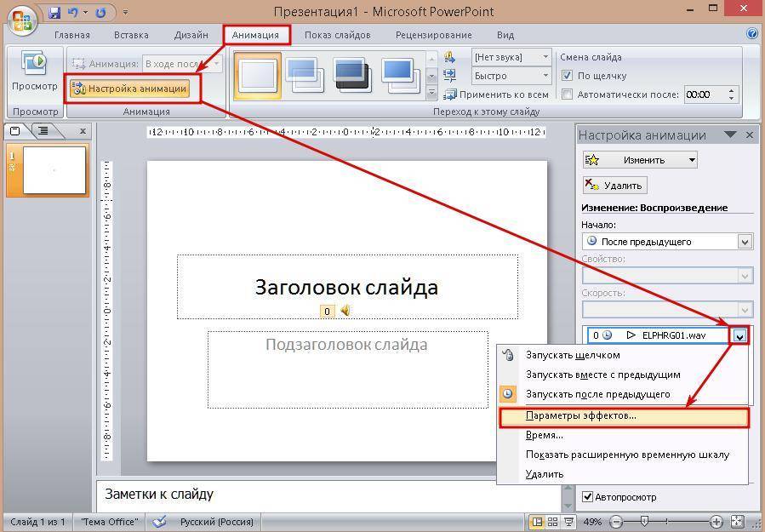Fit slide to current window icon
Screen dimensions: 765x532
click(738, 521)
